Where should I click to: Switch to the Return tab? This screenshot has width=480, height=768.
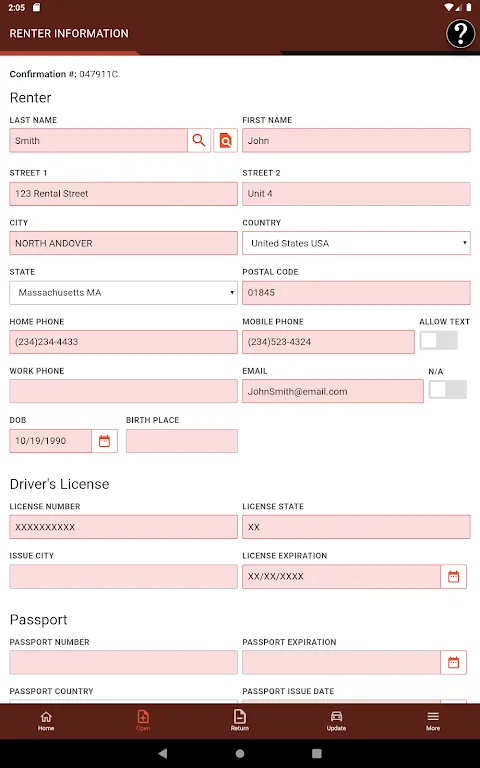tap(240, 721)
